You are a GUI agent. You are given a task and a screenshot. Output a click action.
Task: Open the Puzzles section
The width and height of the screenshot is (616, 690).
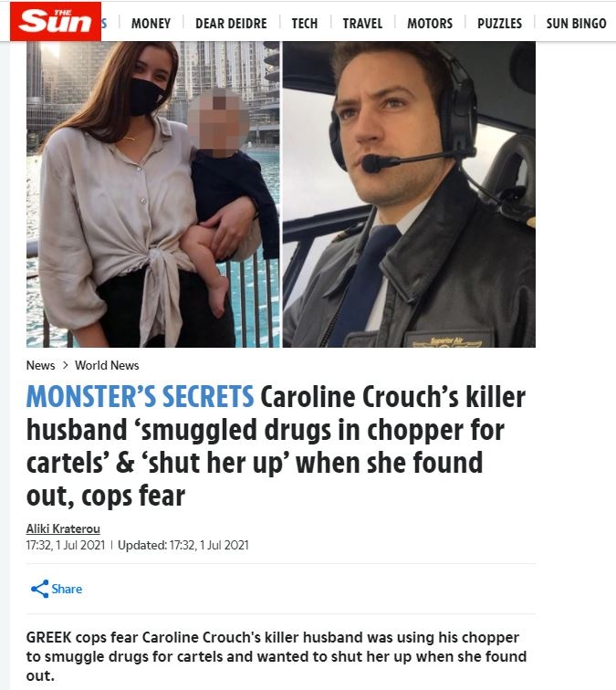[499, 23]
